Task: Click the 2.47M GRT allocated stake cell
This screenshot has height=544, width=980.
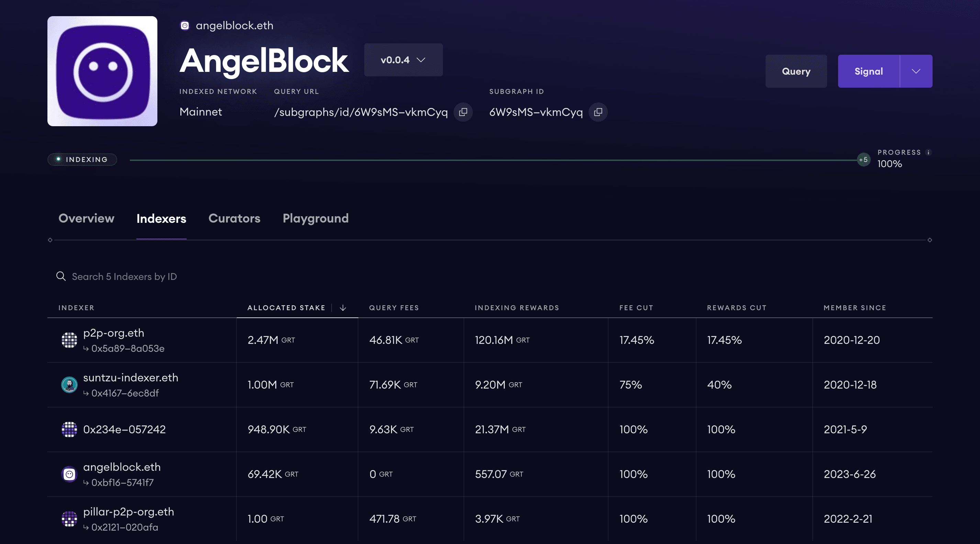Action: pyautogui.click(x=271, y=340)
